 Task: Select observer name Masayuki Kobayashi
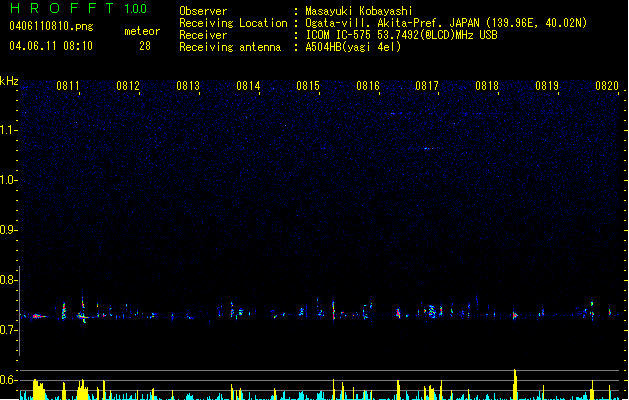click(x=359, y=11)
